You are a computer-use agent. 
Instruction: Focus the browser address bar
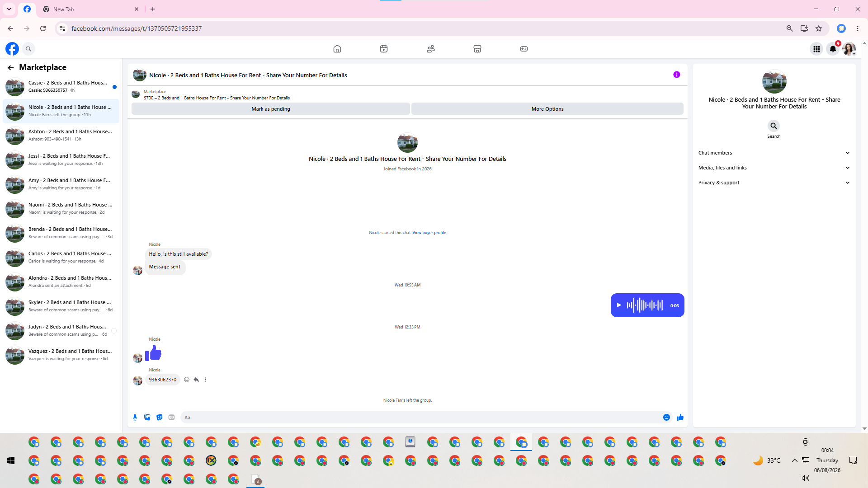click(x=425, y=28)
